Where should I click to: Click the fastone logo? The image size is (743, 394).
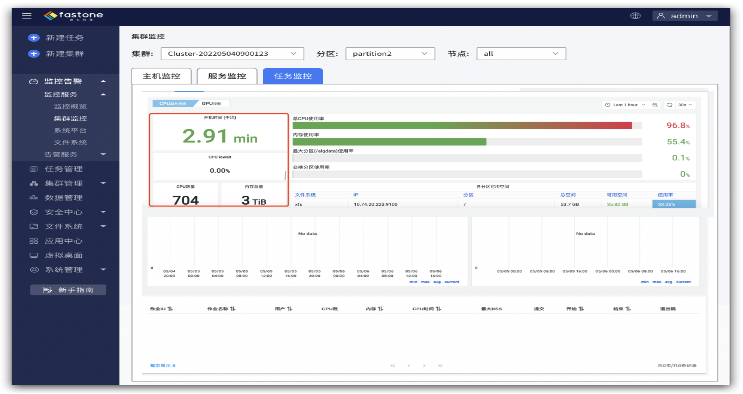(x=73, y=16)
